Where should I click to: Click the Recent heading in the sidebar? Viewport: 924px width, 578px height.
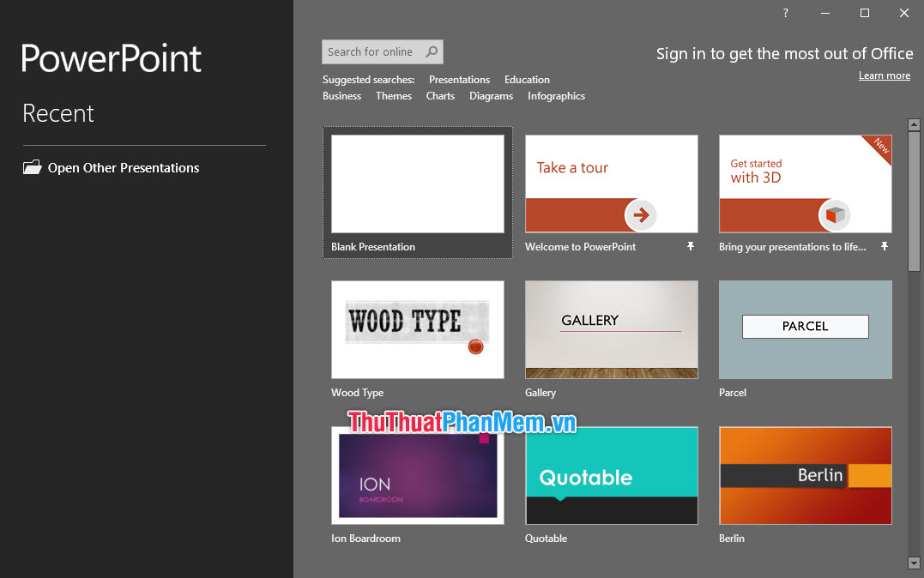(57, 113)
